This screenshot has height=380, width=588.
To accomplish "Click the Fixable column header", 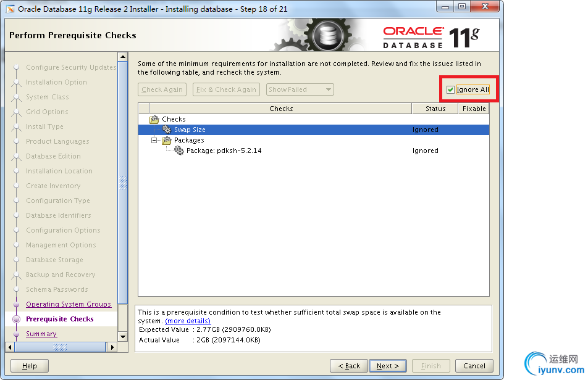I will pos(474,109).
